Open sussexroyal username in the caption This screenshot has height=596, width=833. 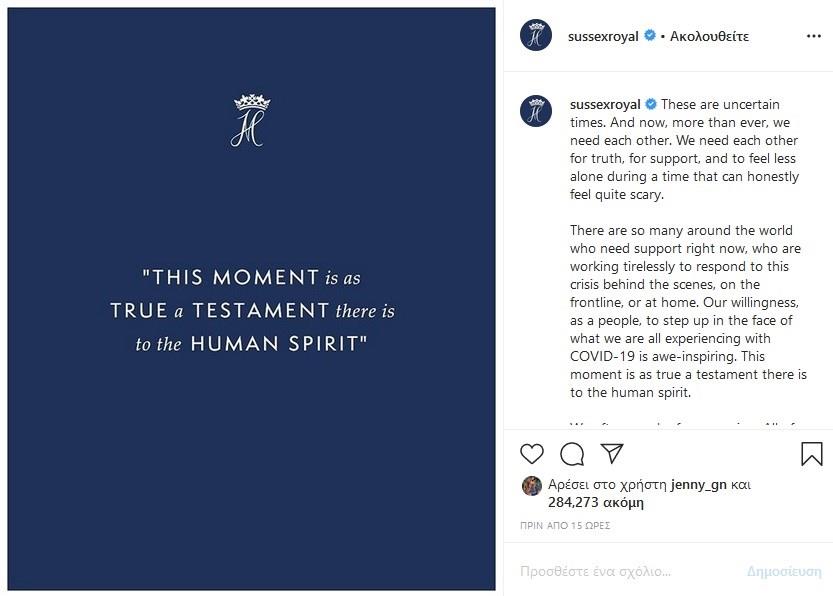coord(604,105)
